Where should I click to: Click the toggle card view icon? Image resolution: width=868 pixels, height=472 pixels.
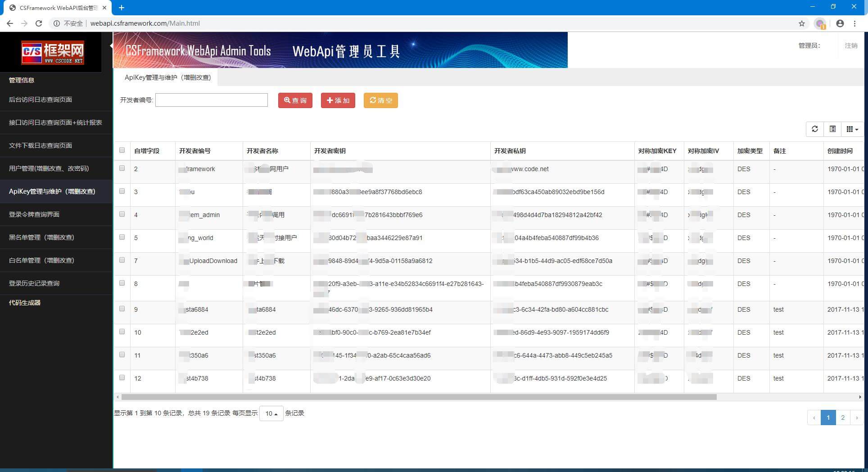click(x=832, y=129)
